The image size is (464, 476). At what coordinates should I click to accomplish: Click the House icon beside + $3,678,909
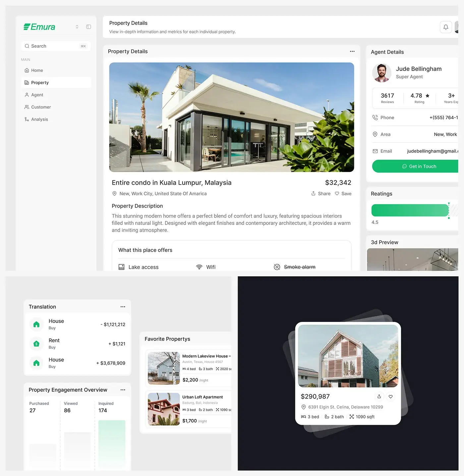pos(36,363)
